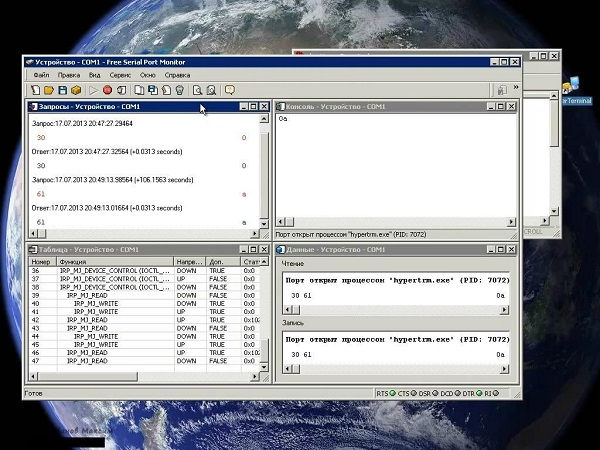This screenshot has width=600, height=450.
Task: Open the Сервис menu
Action: [120, 75]
